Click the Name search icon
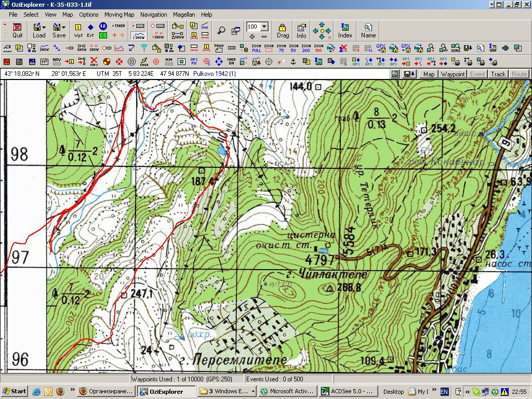The image size is (532, 399). point(368,30)
